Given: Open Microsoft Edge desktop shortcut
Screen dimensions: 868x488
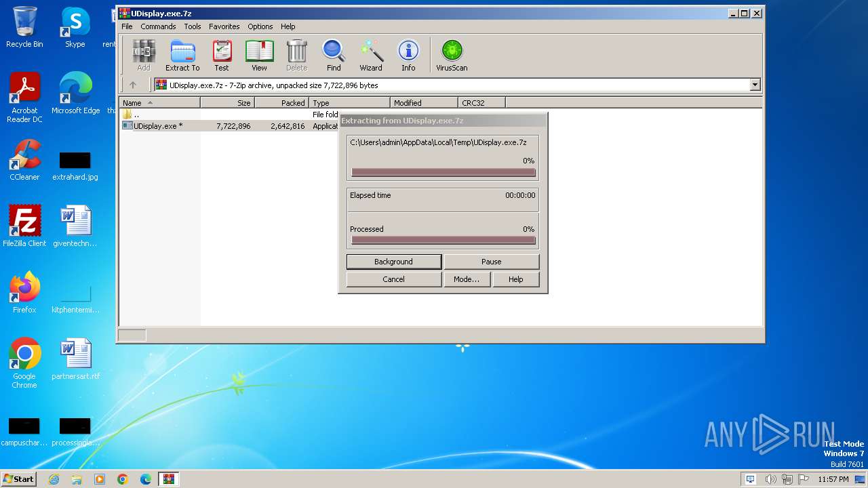Looking at the screenshot, I should coord(75,94).
